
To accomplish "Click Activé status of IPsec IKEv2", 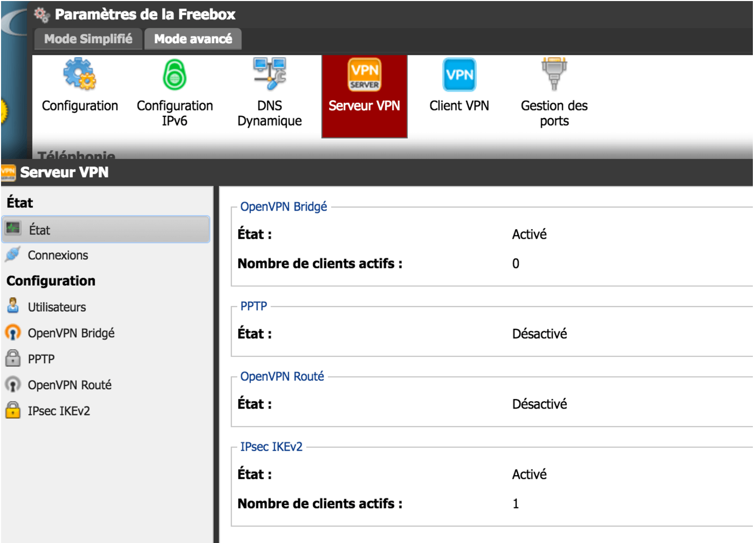I will point(529,475).
